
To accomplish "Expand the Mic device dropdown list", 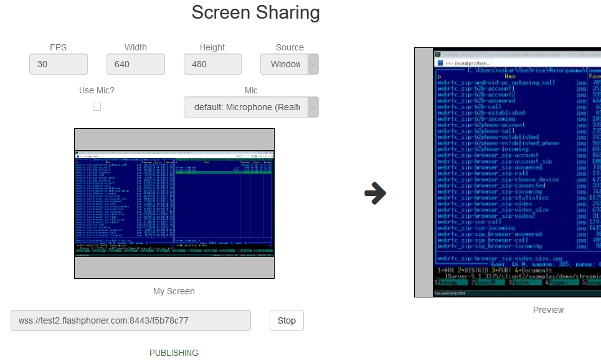I will pos(251,107).
